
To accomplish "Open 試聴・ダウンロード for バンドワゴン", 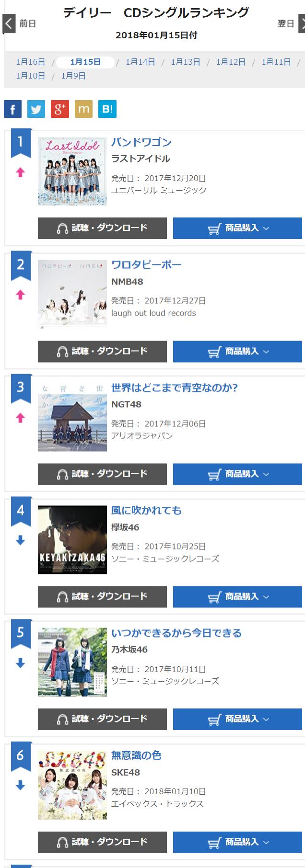I will (102, 228).
